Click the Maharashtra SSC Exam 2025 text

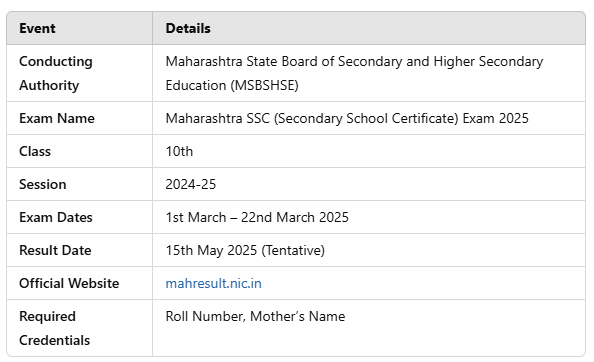tap(347, 119)
